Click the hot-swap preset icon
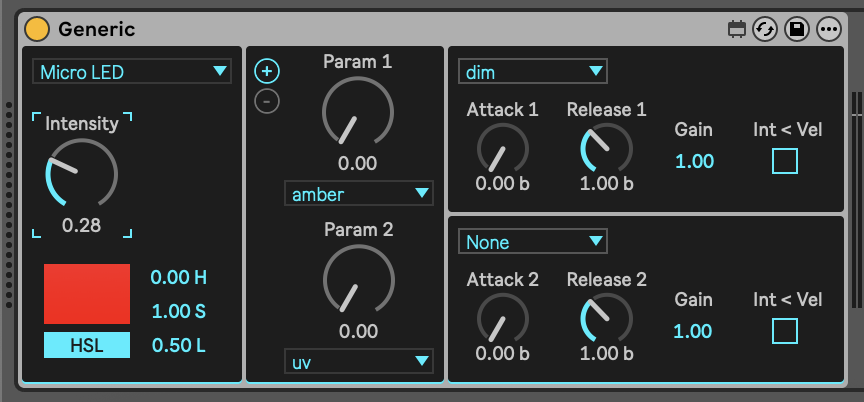 766,29
